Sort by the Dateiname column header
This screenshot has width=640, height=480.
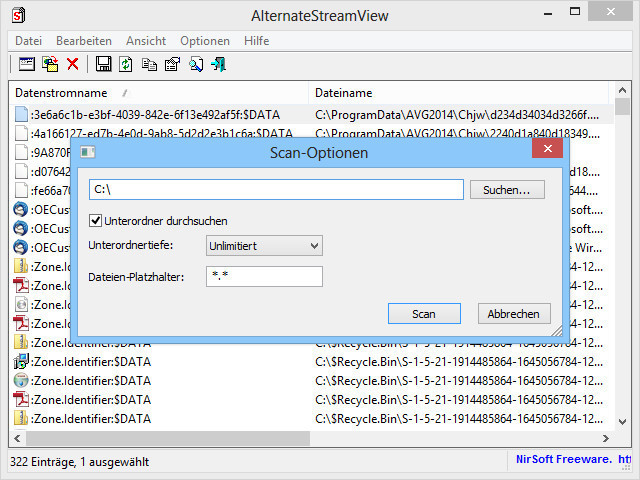[459, 93]
